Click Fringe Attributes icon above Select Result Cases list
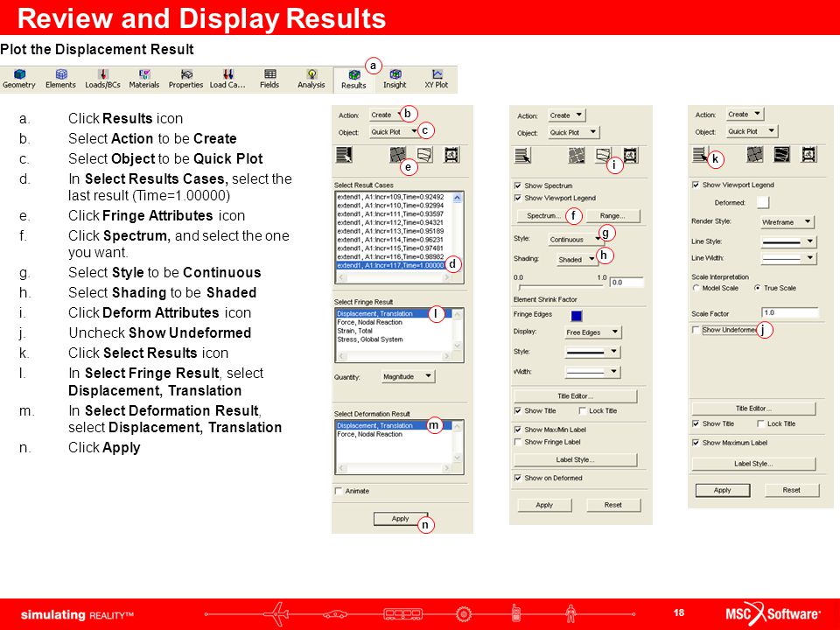This screenshot has width=840, height=630. [397, 155]
